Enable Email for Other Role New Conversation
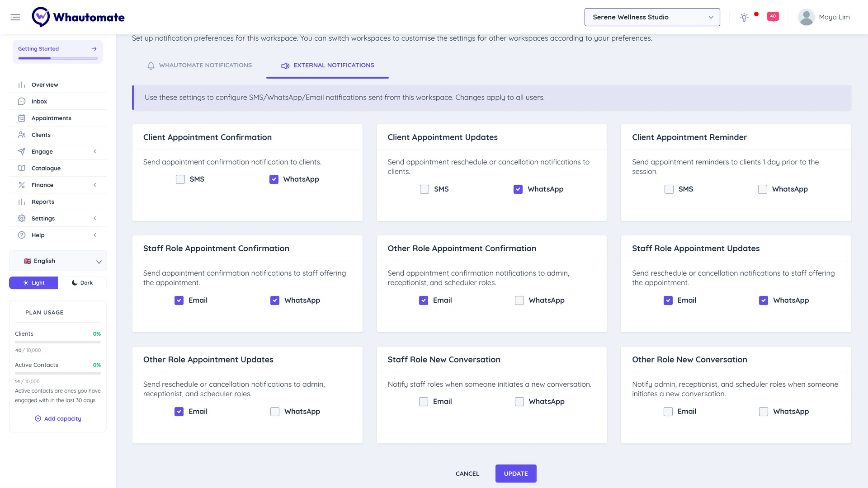This screenshot has width=868, height=488. [x=668, y=412]
